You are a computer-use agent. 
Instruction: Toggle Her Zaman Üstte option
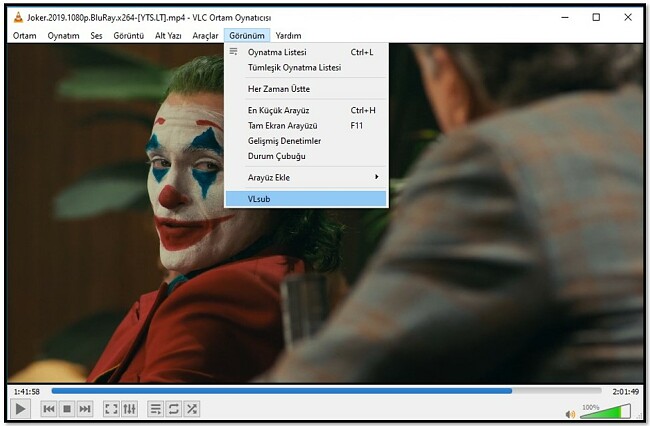click(306, 89)
